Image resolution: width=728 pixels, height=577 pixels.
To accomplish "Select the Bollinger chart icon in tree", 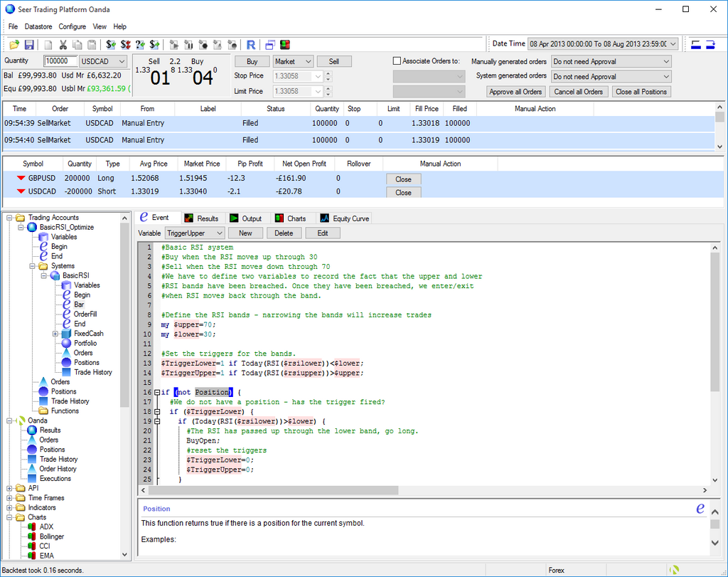I will click(32, 536).
